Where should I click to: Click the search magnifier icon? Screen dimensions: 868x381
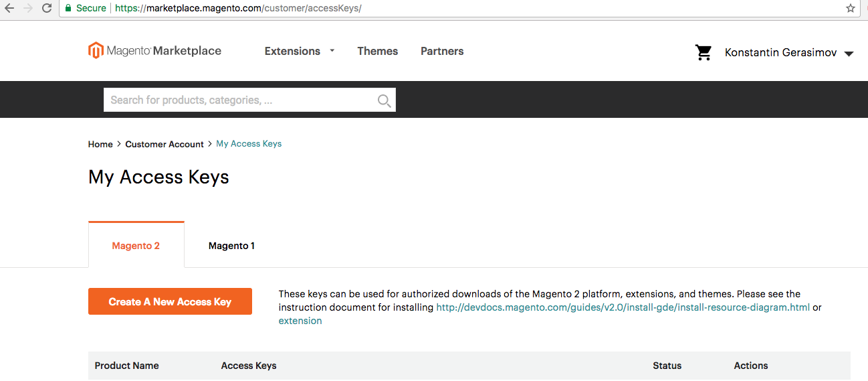(x=384, y=100)
